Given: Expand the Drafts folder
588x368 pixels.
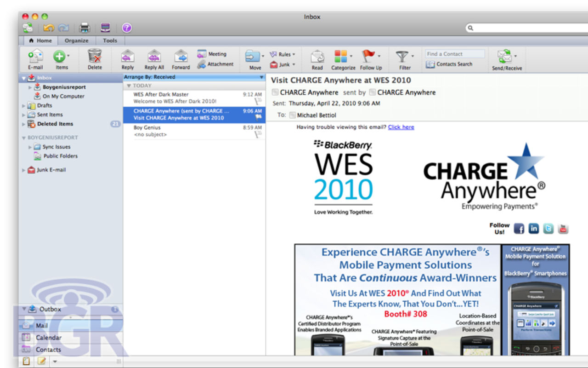Looking at the screenshot, I should [x=23, y=105].
